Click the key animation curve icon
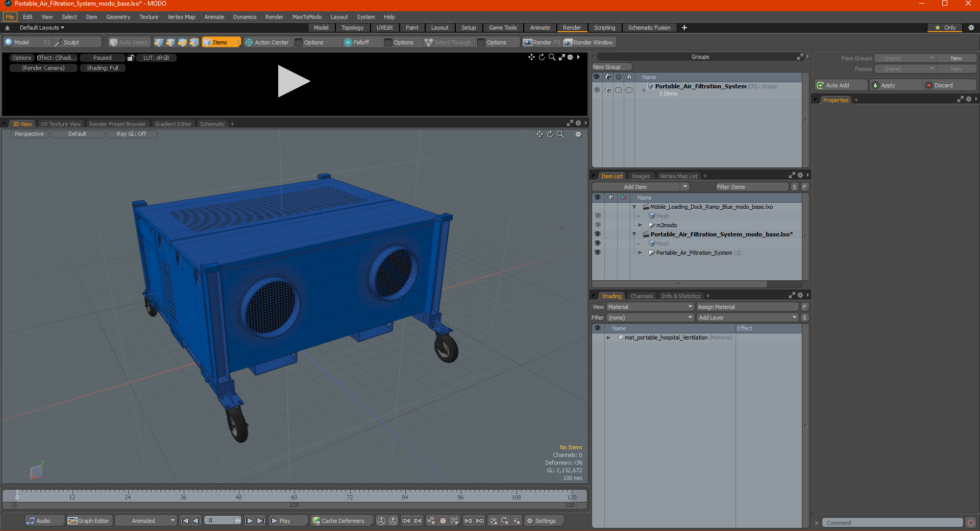 431,521
